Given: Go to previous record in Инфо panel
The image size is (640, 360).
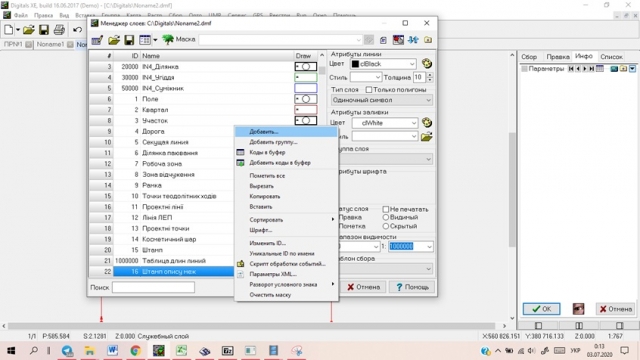Looking at the screenshot, I should (578, 69).
